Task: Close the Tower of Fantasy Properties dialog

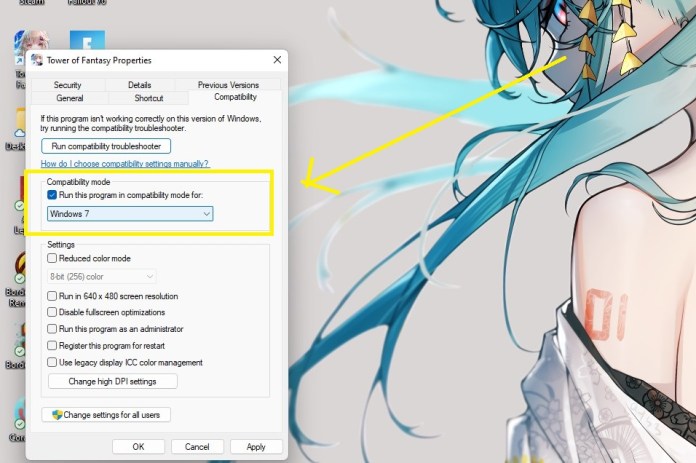Action: (277, 60)
